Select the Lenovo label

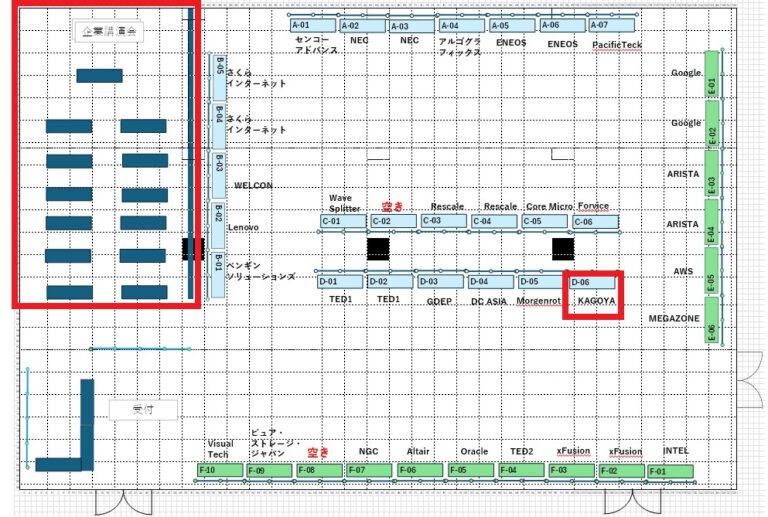(243, 227)
